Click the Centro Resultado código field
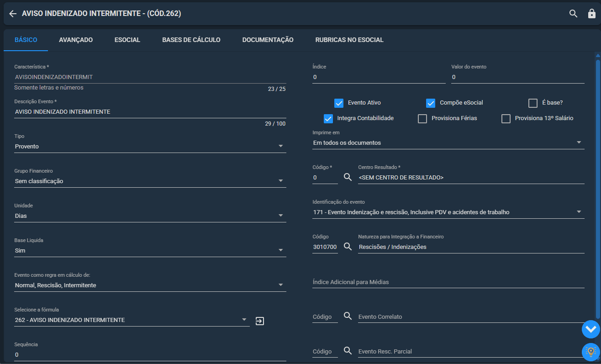The width and height of the screenshot is (601, 364). point(325,178)
